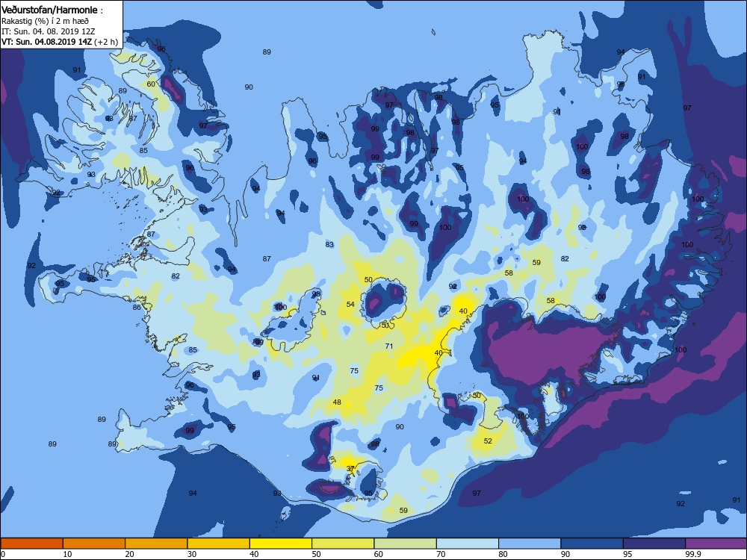Click the '52' humidity value on the map
Viewport: 747px width, 560px height.
click(488, 441)
